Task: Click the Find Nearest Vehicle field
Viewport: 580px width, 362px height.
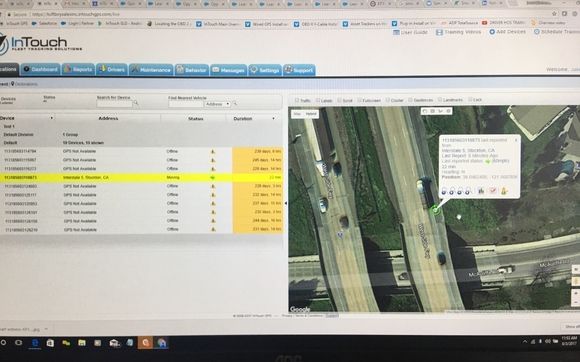Action: 185,104
